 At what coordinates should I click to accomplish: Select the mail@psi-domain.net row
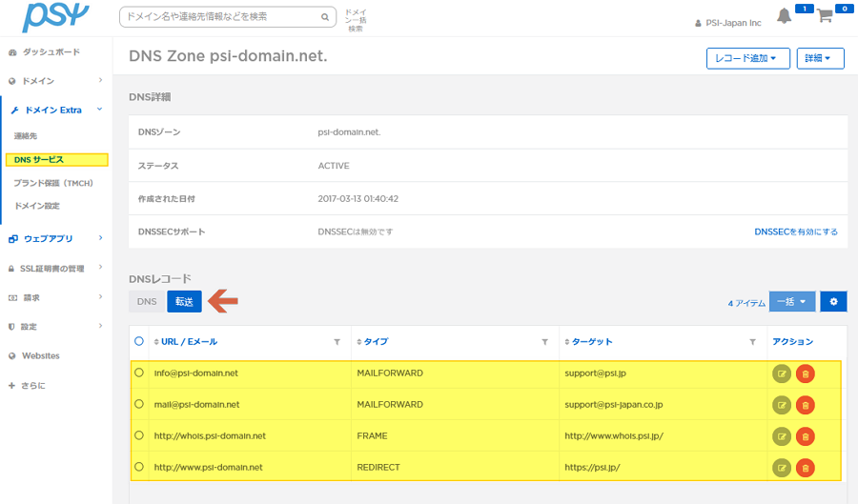139,404
